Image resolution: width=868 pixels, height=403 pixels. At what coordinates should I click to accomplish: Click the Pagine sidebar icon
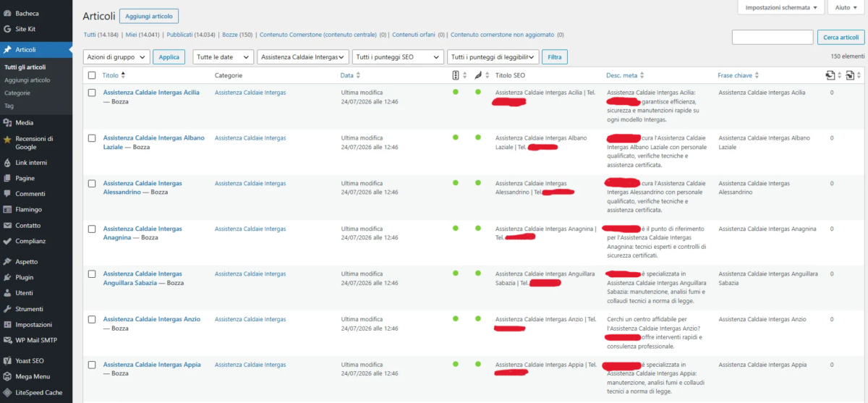point(7,178)
